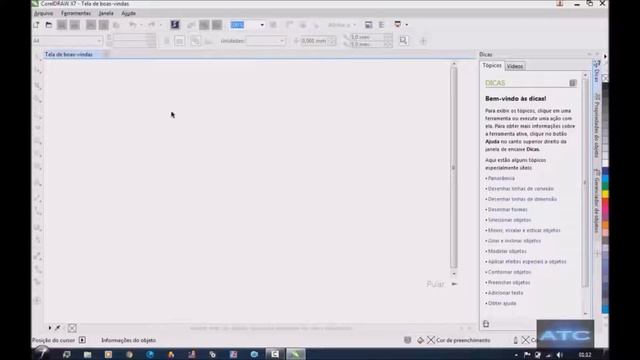
Task: Click the Paste icon in toolbar
Action: click(x=116, y=25)
